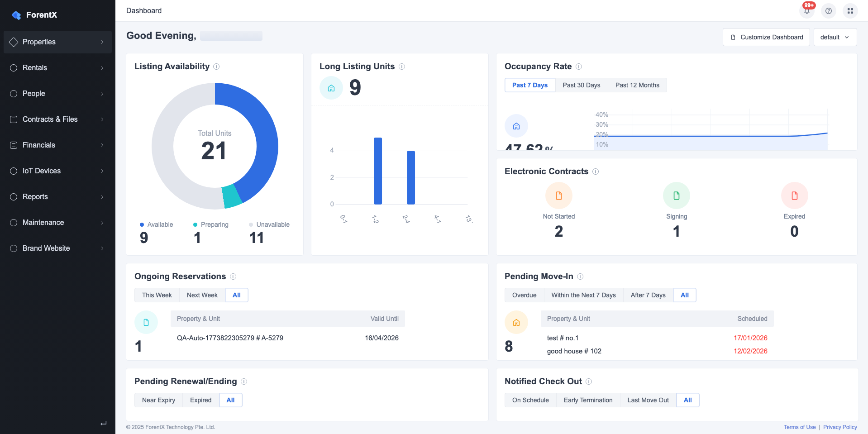
Task: Filter reservations by Next Week
Action: [x=202, y=296]
